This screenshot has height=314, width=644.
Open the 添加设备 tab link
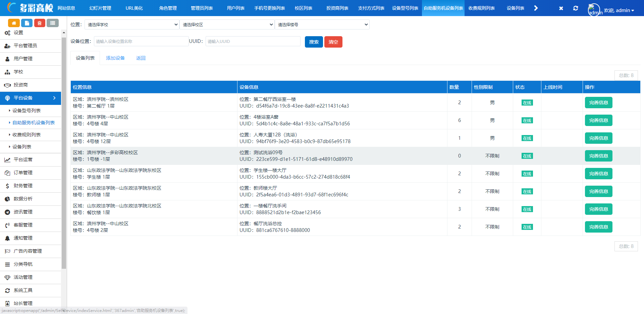tap(115, 58)
